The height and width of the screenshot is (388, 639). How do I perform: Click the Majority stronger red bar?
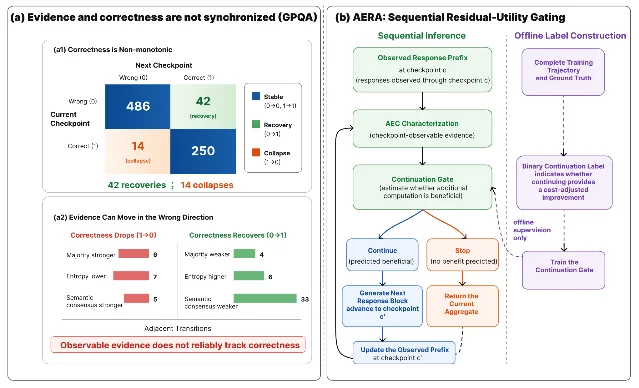click(x=133, y=254)
